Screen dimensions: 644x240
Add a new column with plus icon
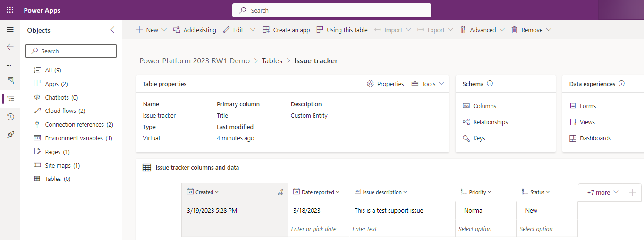coord(633,192)
